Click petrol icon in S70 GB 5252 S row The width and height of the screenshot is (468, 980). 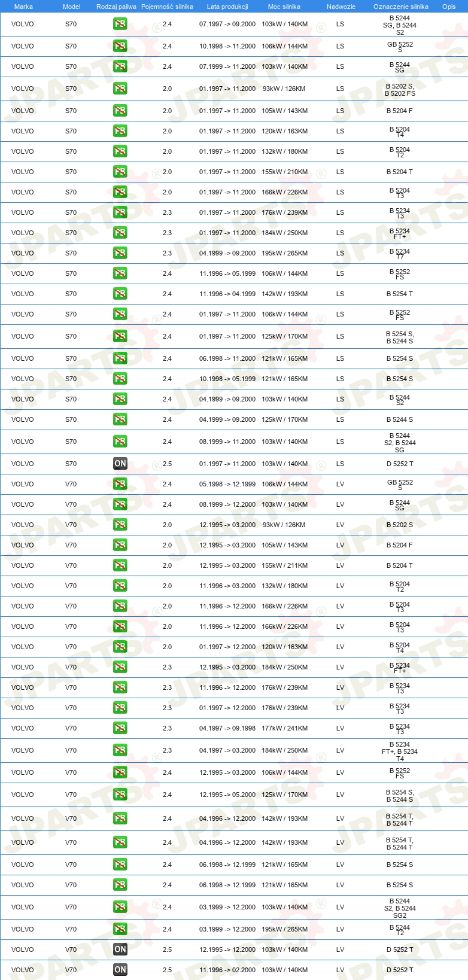pyautogui.click(x=120, y=46)
